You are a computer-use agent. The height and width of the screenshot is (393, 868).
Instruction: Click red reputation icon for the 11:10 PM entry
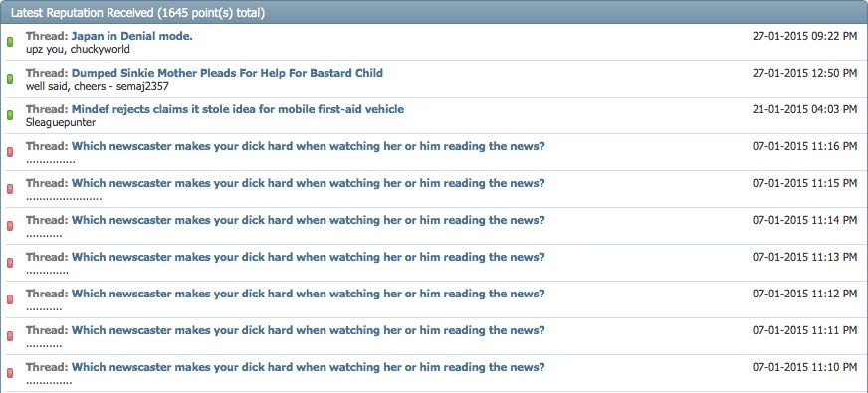tap(10, 372)
